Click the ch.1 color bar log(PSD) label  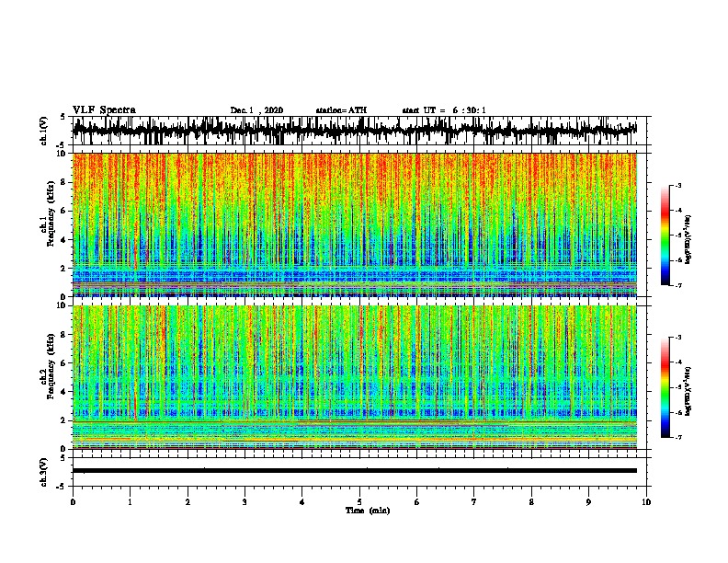click(688, 239)
